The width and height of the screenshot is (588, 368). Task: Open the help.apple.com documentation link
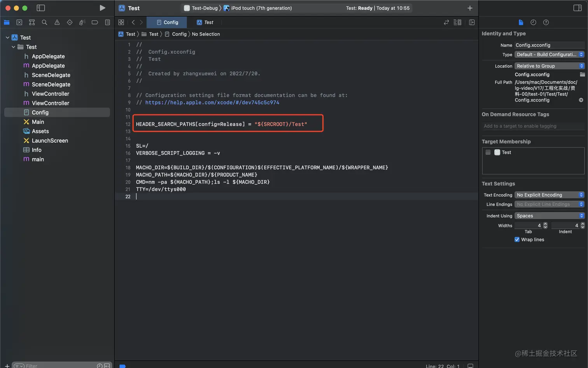(212, 102)
